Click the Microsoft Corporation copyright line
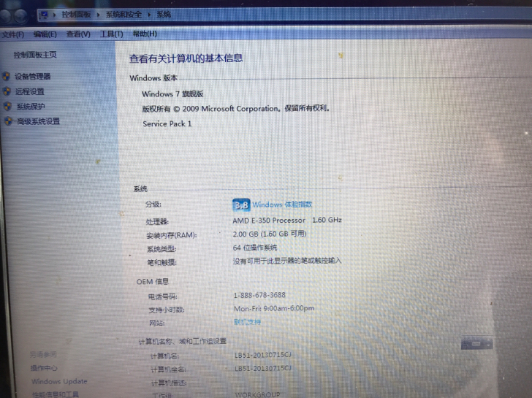 pyautogui.click(x=236, y=109)
